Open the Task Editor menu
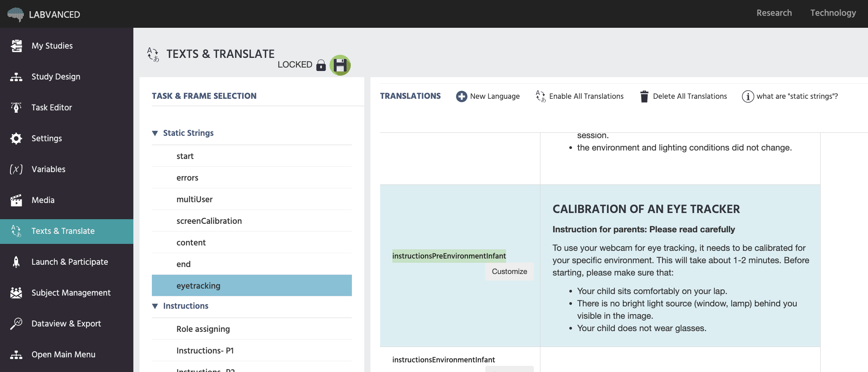868x372 pixels. point(52,108)
